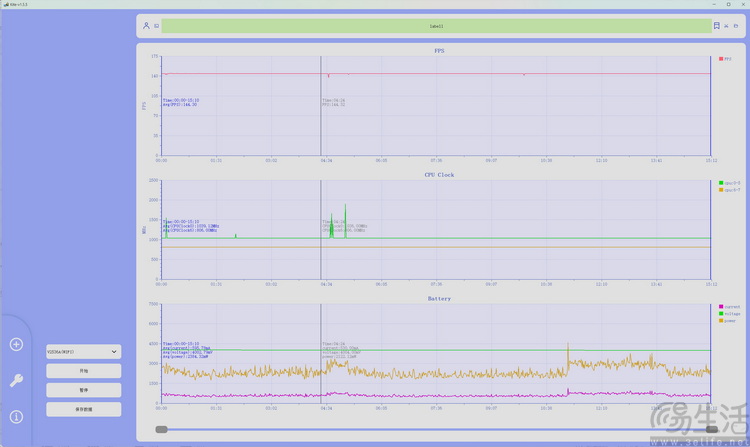Viewport: 750px width, 447px height.
Task: Maximize the Kite window
Action: [x=728, y=4]
